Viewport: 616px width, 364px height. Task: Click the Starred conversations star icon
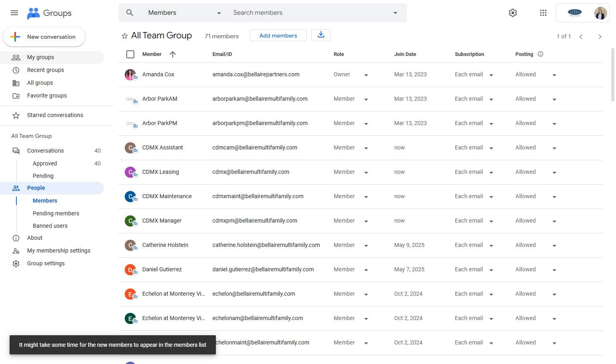(x=16, y=115)
